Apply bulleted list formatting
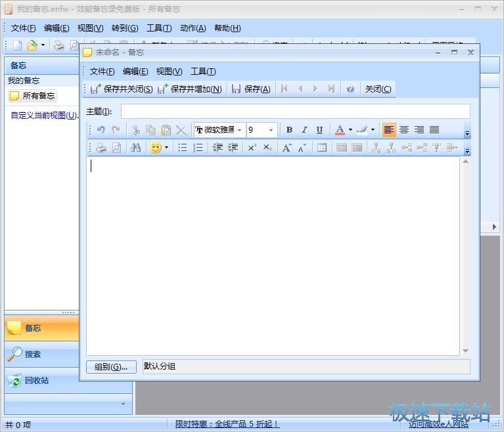Viewport: 504px width, 432px height. [183, 148]
